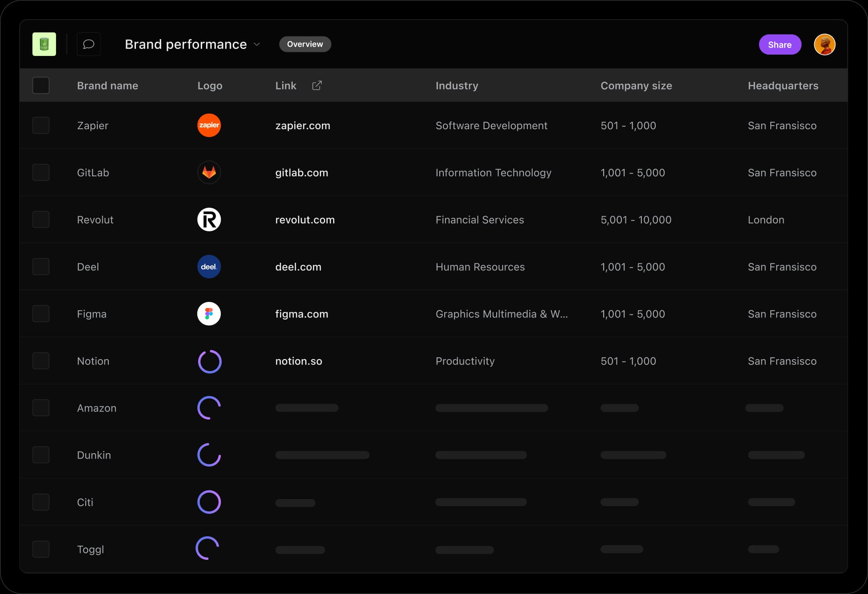
Task: Click the 5,001 - 10,000 company size cell
Action: 636,220
